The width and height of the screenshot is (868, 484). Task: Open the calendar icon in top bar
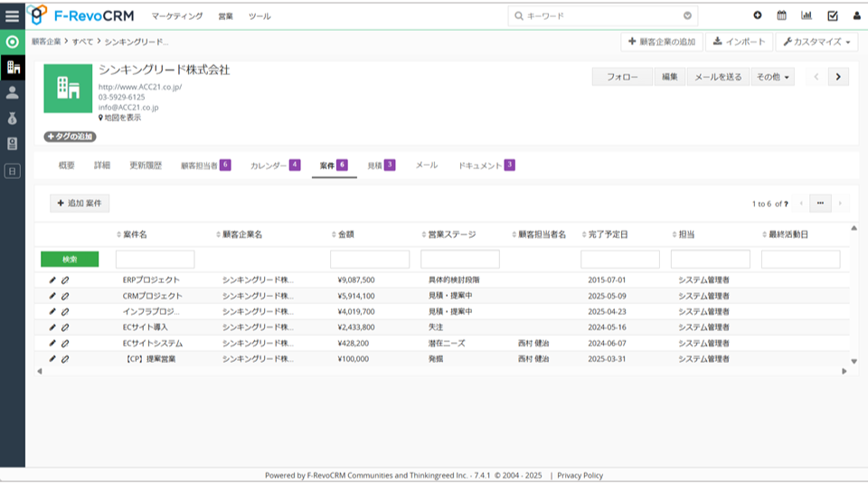[x=781, y=15]
